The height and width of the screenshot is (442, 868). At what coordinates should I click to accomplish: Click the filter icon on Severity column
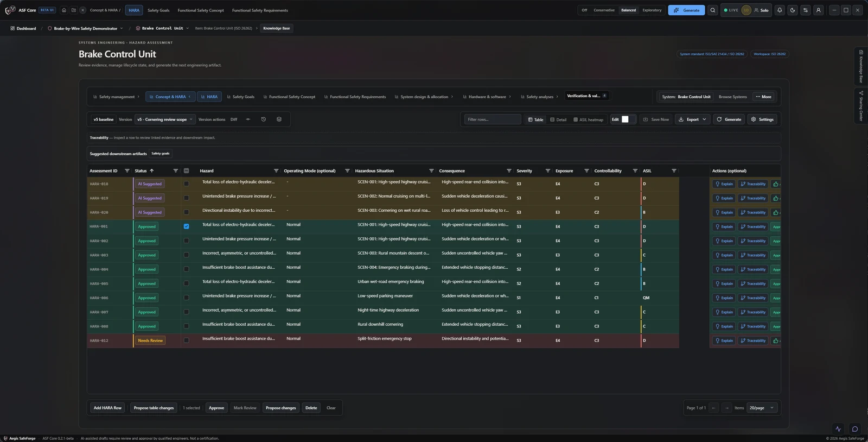click(x=547, y=171)
